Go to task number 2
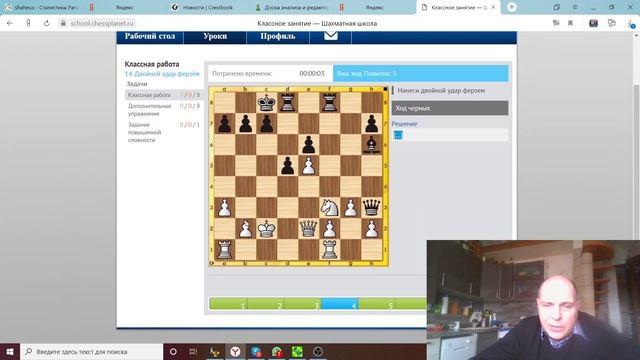The width and height of the screenshot is (640, 360). tap(265, 303)
